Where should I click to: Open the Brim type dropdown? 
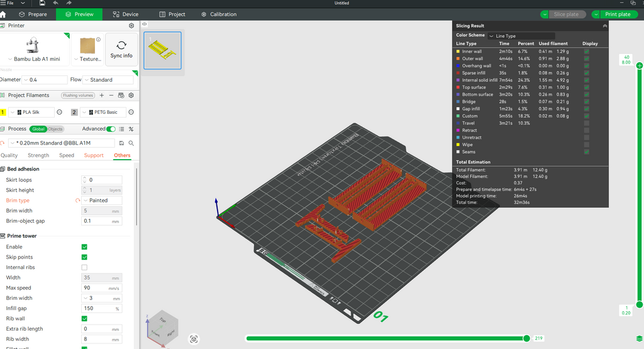[x=102, y=201]
